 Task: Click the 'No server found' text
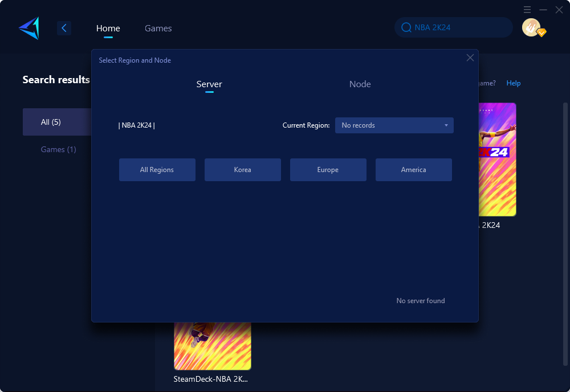tap(420, 301)
